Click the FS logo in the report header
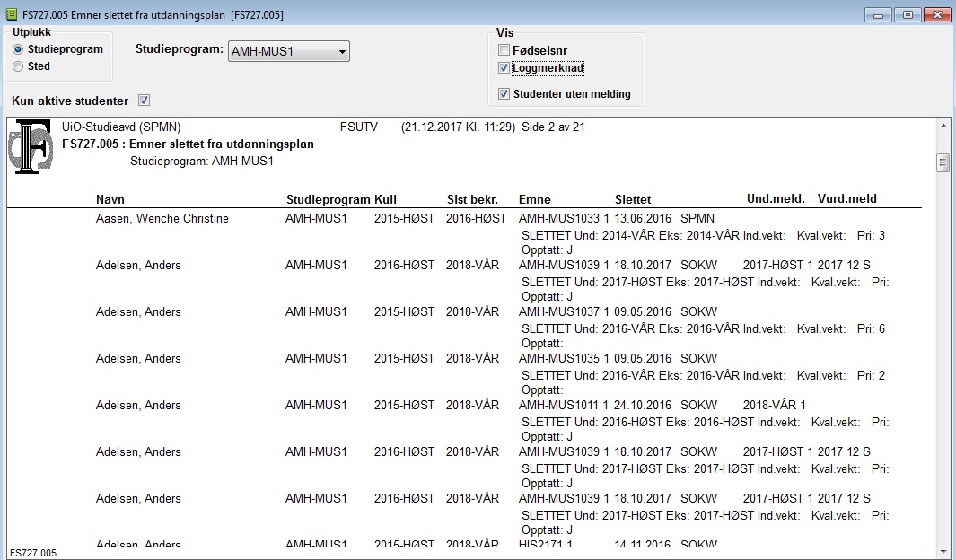 point(31,146)
